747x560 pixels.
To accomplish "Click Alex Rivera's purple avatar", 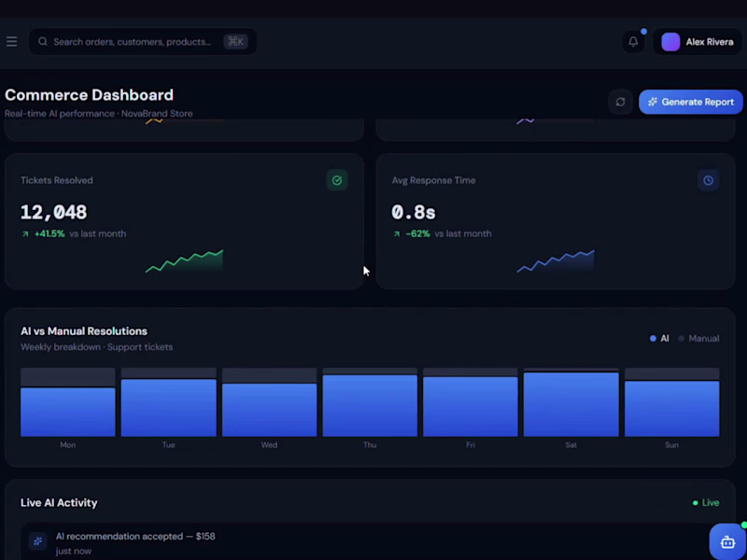I will point(670,42).
